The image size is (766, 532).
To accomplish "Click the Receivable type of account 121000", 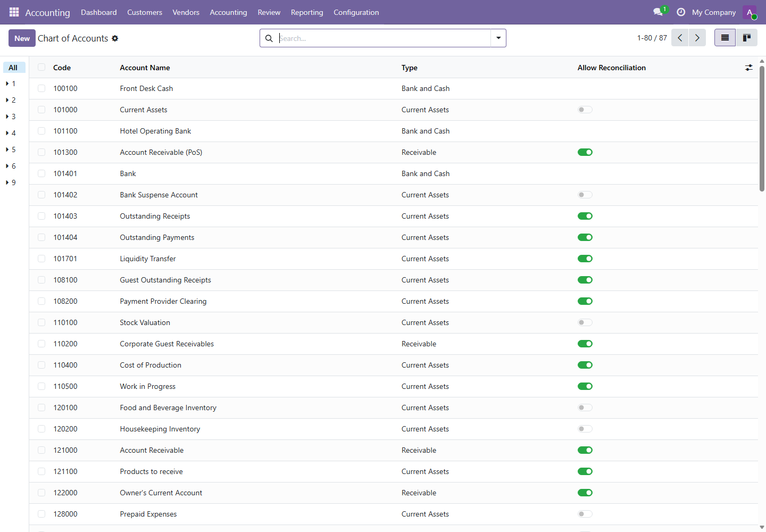I will pos(419,450).
